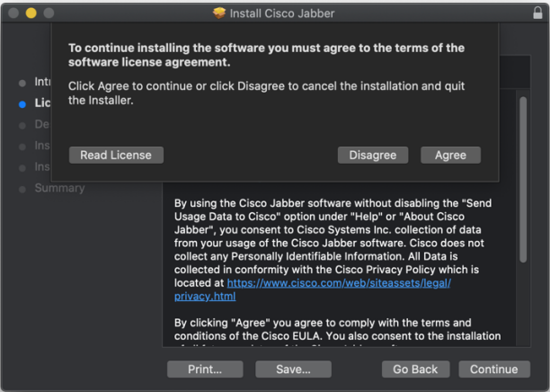Minimize the installer with the yellow button
Screen dimensions: 550x392
[31, 13]
